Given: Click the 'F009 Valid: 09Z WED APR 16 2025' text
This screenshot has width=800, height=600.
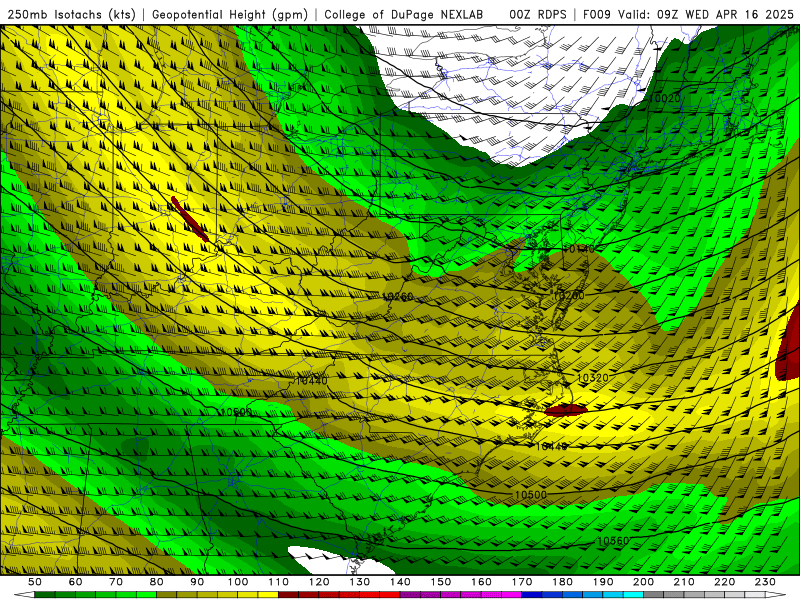Looking at the screenshot, I should (688, 14).
